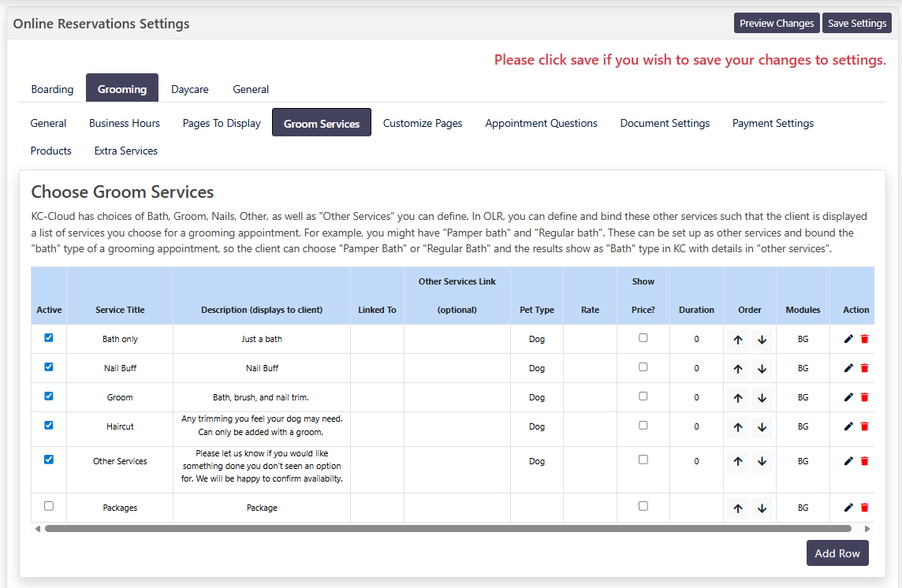Switch to the Boarding tab
902x588 pixels.
click(x=52, y=89)
